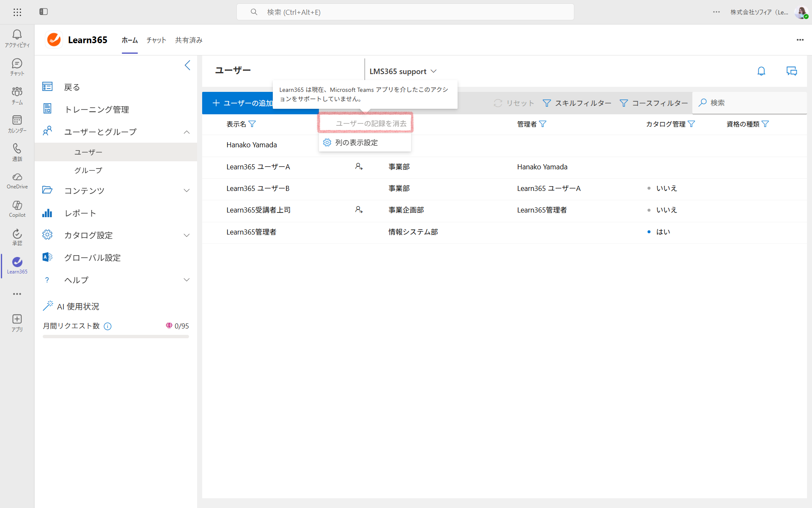
Task: Open Teams (チーム) in the rail
Action: (x=17, y=96)
